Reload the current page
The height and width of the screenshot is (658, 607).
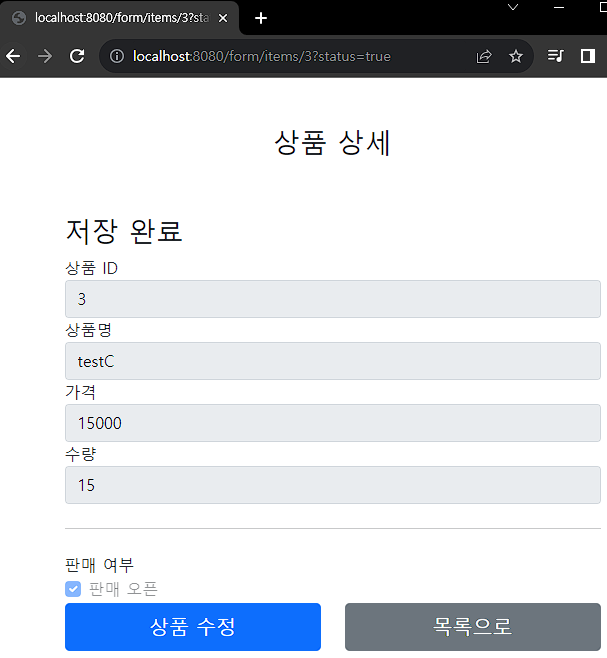tap(77, 56)
